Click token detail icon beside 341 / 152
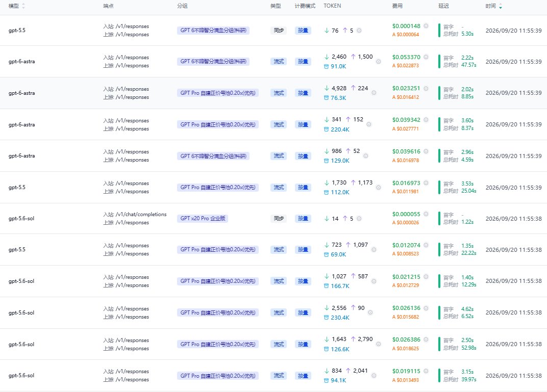 point(369,124)
